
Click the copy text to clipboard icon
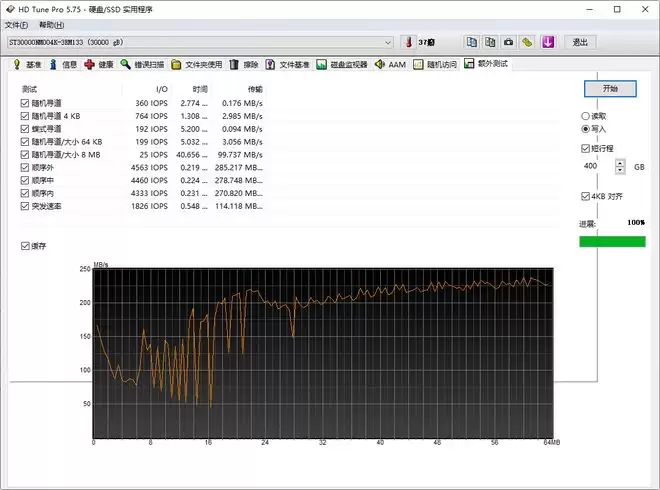[x=471, y=42]
